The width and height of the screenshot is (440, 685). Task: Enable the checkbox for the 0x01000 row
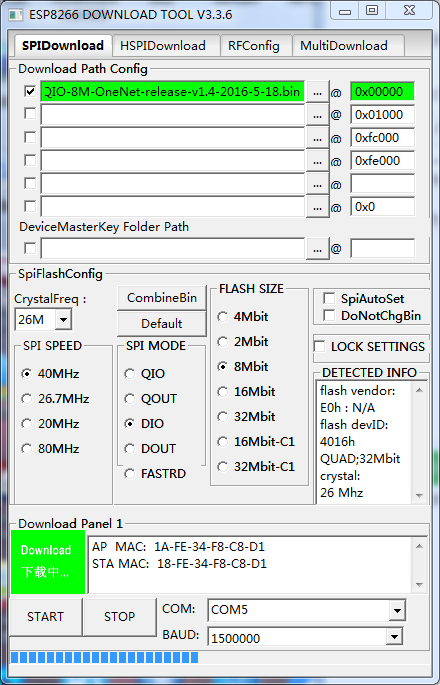tap(30, 114)
